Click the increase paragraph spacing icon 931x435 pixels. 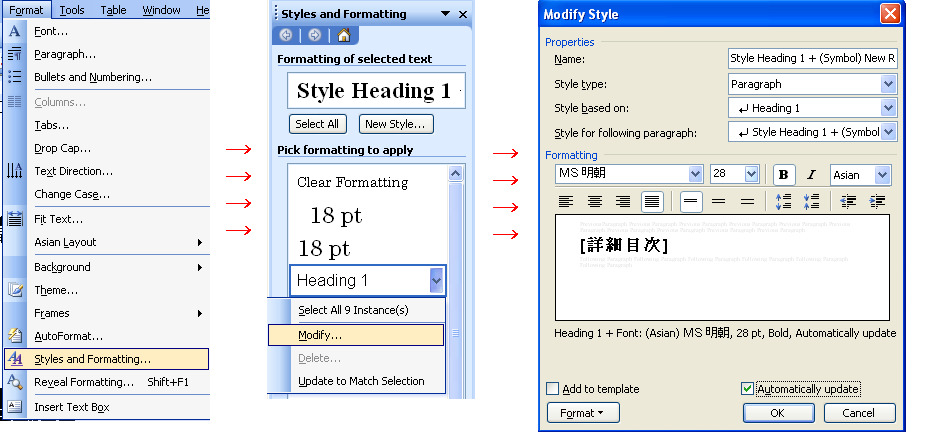click(x=784, y=201)
